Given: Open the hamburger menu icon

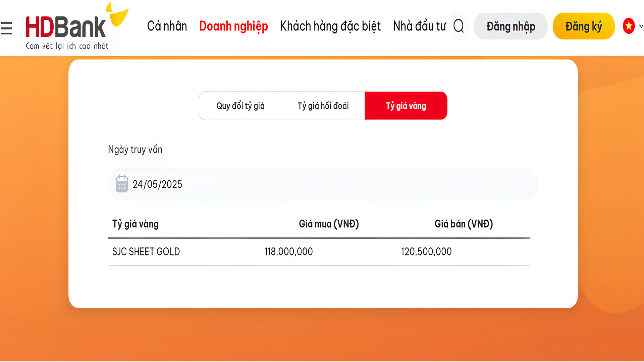Looking at the screenshot, I should click(x=6, y=28).
